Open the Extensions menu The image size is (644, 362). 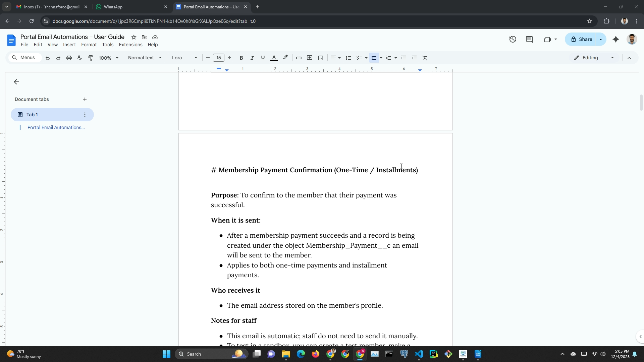pyautogui.click(x=130, y=45)
